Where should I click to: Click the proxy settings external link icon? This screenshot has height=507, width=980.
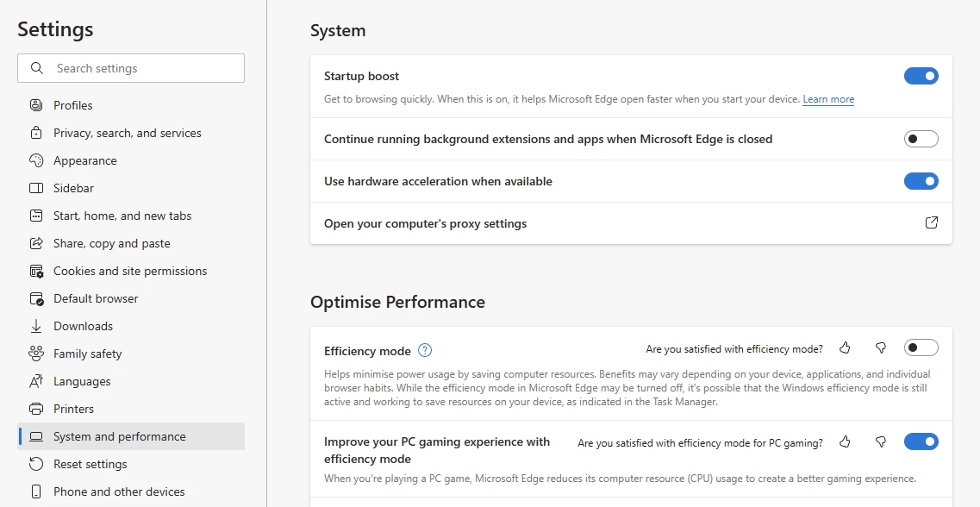point(931,222)
